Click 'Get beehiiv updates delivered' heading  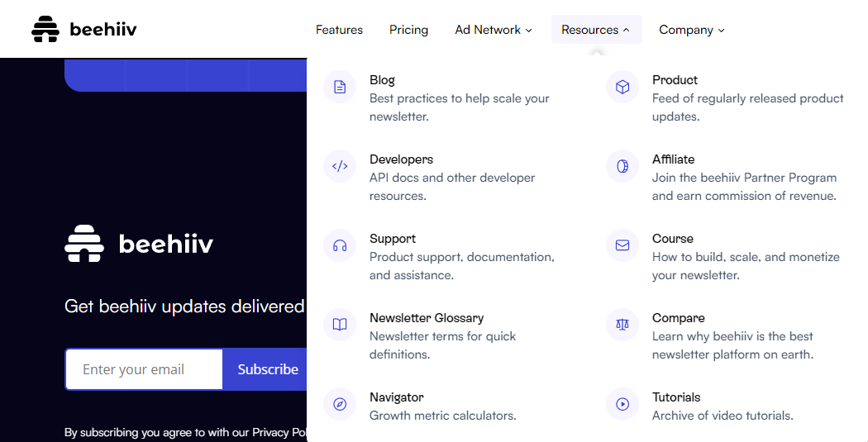click(x=185, y=307)
